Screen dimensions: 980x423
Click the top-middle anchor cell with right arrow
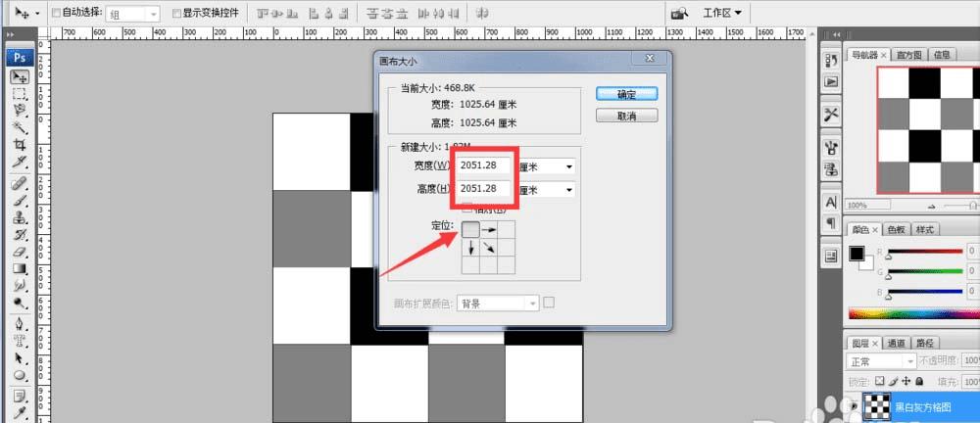click(x=489, y=229)
